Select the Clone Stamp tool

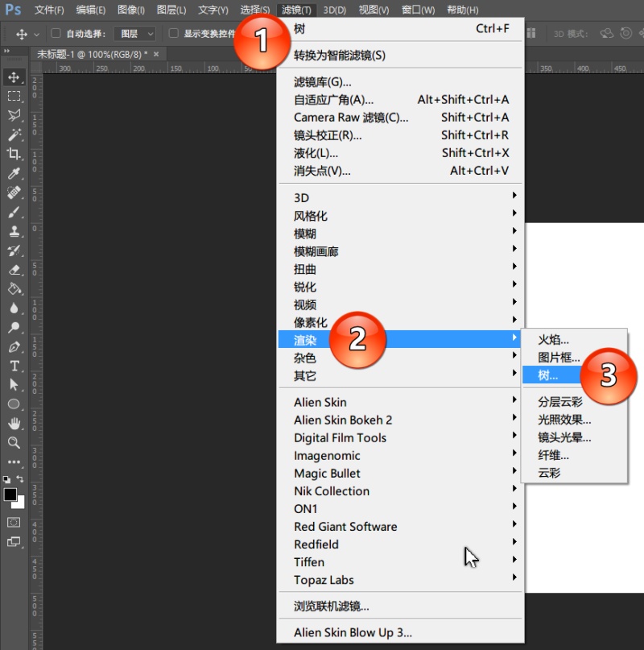coord(14,231)
